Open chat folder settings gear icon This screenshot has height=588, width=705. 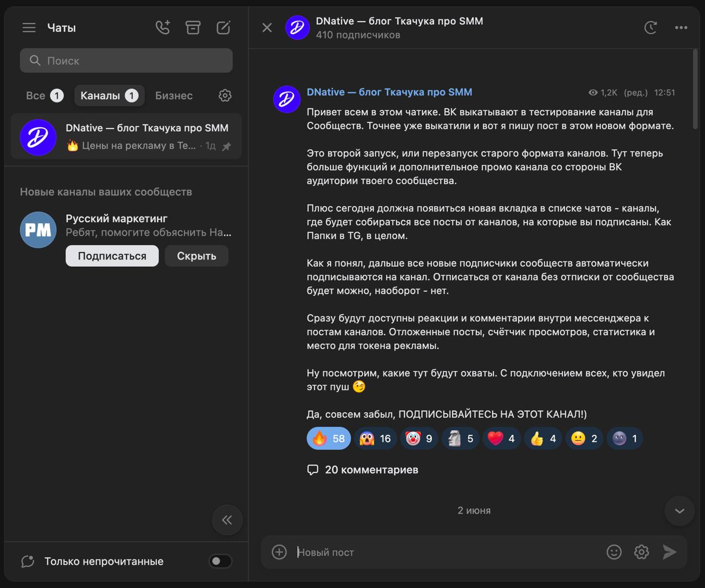225,95
